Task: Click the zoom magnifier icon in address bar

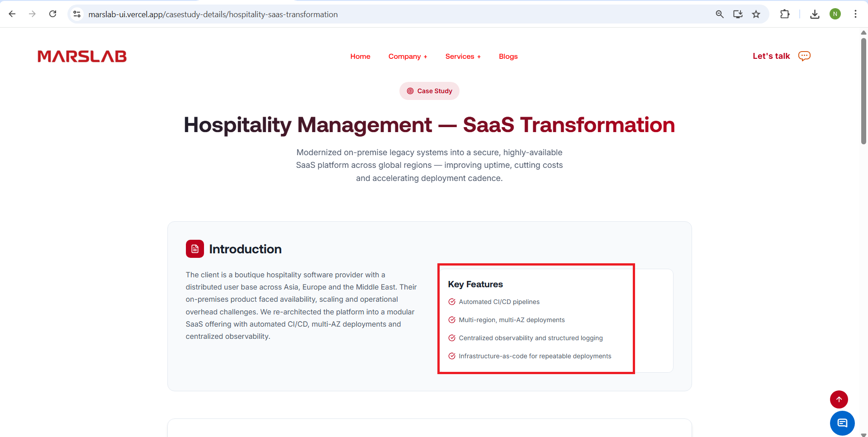Action: (720, 14)
